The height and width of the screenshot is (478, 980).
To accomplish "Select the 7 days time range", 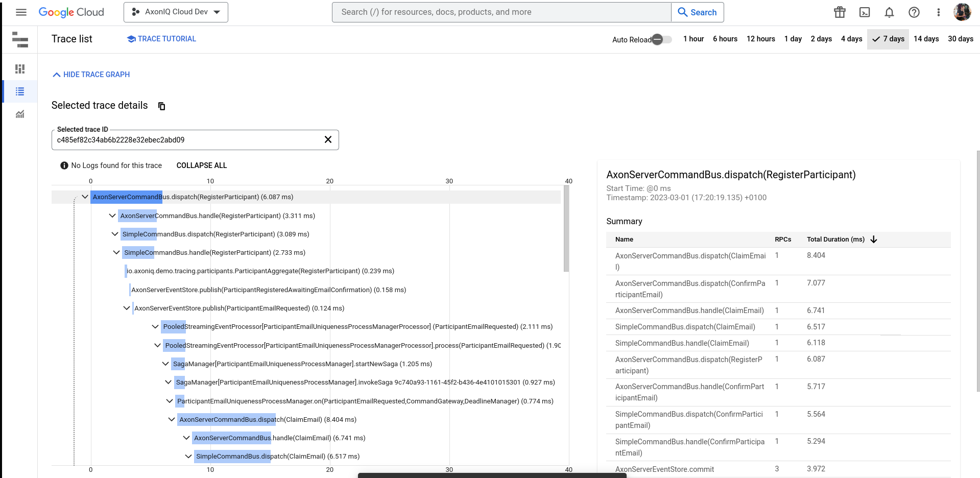I will 888,39.
